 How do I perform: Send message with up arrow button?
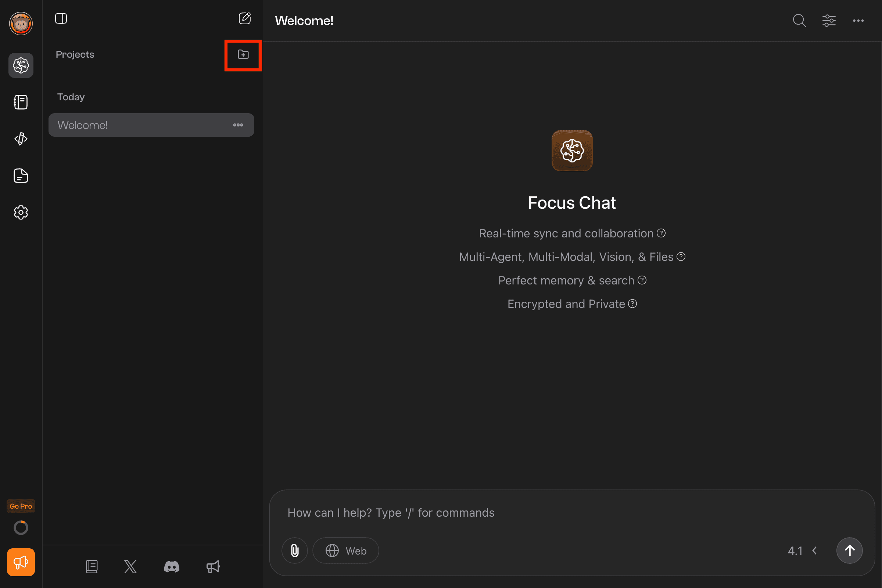(x=849, y=551)
